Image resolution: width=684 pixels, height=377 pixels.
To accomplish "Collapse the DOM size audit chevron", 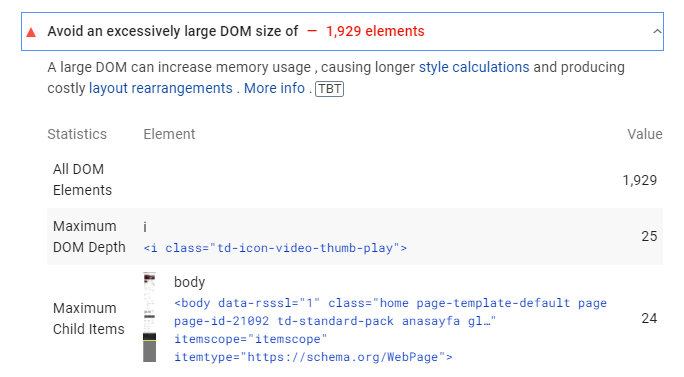I will coord(657,31).
